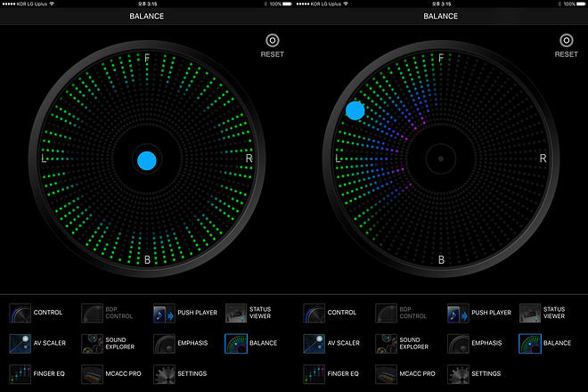Viewport: 588px width, 392px height.
Task: Open FINGER EQ icon in left screen
Action: (20, 374)
